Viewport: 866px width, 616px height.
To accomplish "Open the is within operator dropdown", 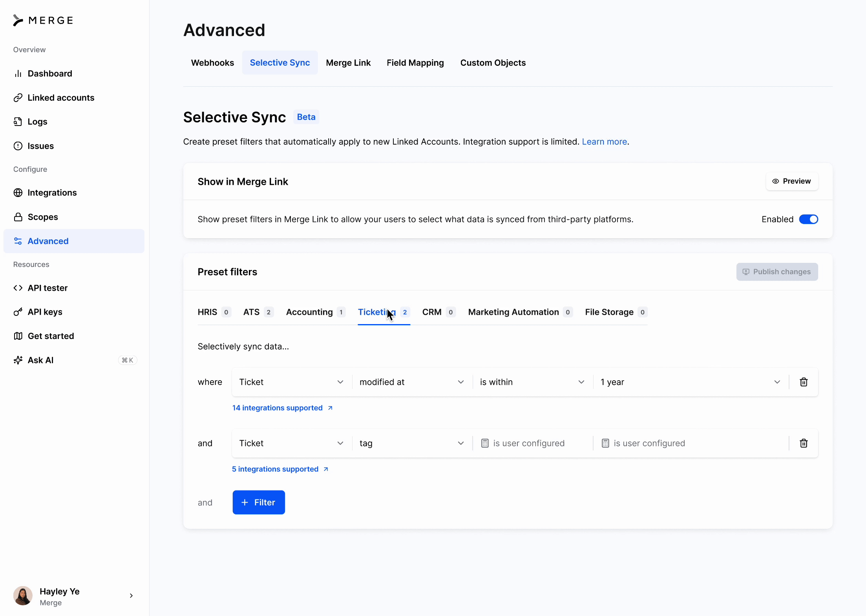I will tap(533, 382).
